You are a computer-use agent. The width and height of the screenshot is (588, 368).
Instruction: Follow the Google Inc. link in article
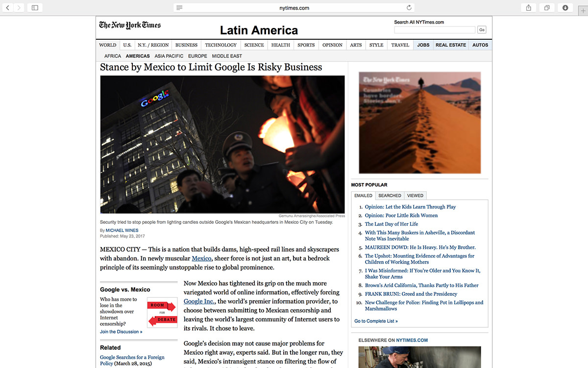pos(199,301)
